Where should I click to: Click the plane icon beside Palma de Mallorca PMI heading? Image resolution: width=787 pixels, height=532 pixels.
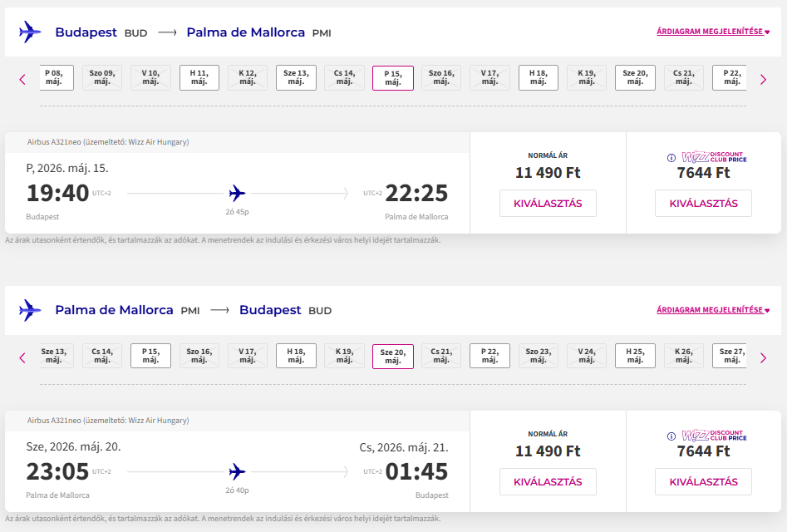pos(30,310)
